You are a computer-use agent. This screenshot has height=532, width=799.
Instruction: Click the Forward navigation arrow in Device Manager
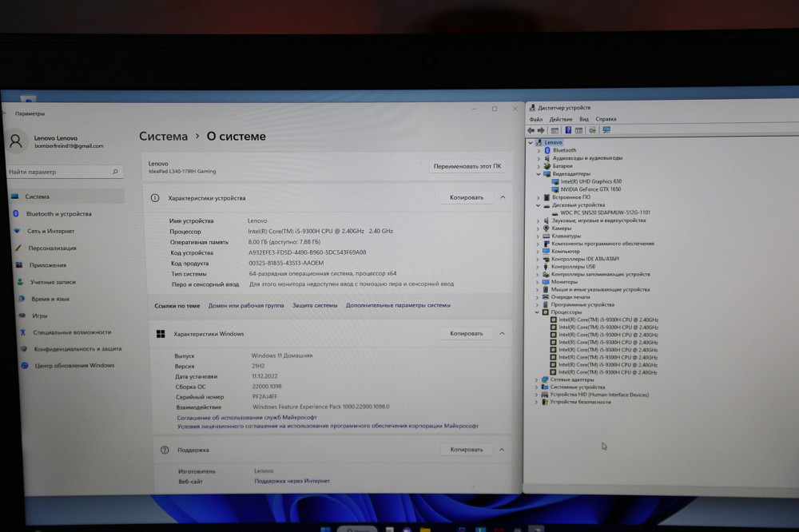(x=541, y=130)
